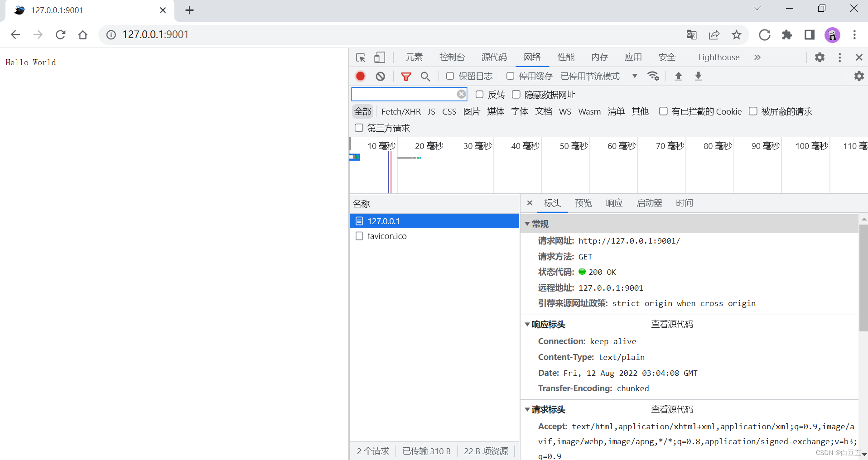Open network conditions wifi icon
The height and width of the screenshot is (460, 868).
coord(653,76)
